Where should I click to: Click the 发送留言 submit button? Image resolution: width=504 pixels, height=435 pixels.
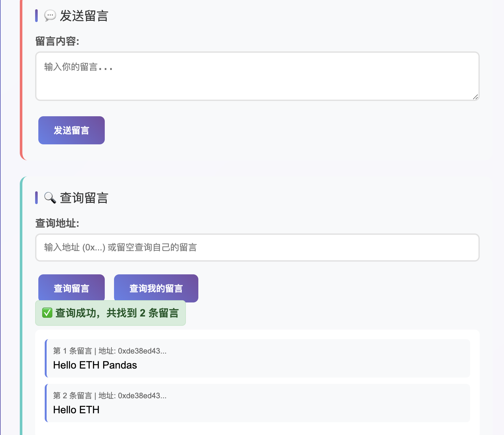[72, 130]
